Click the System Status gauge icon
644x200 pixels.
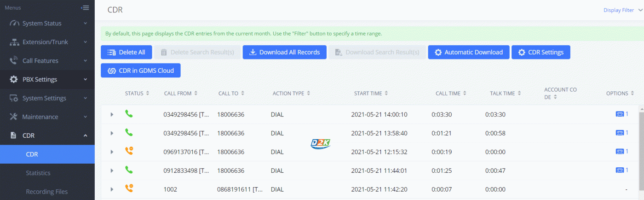click(x=14, y=24)
